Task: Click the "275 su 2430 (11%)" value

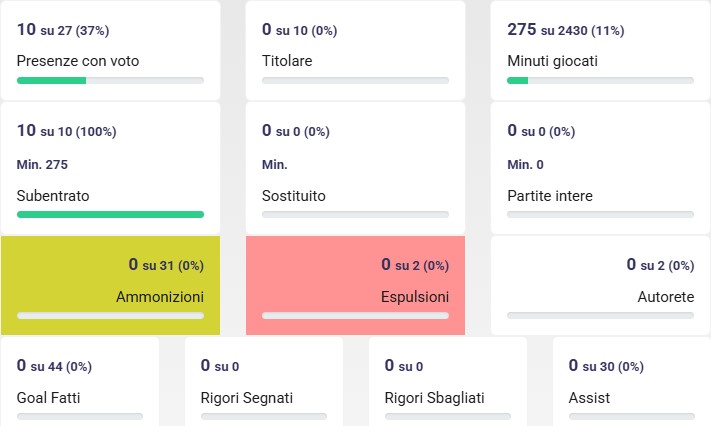Action: (x=566, y=30)
